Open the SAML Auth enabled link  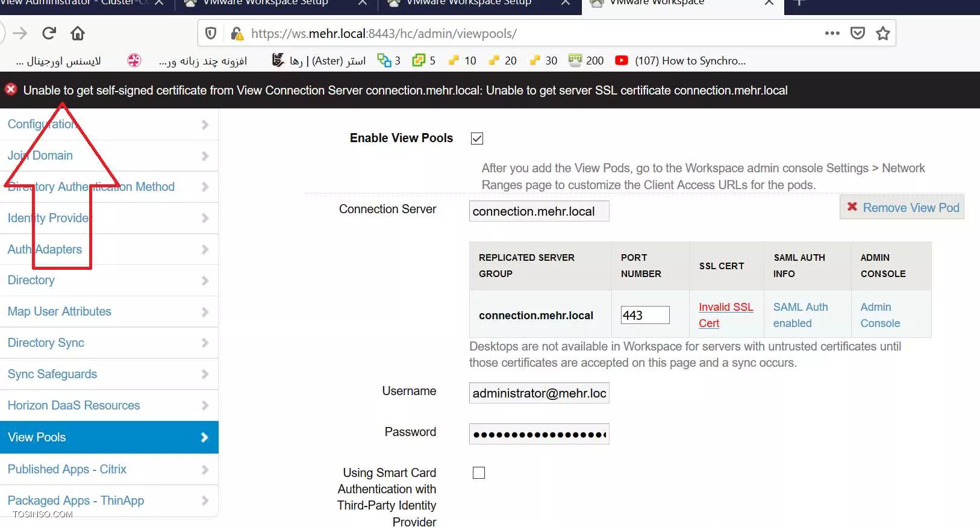(801, 315)
